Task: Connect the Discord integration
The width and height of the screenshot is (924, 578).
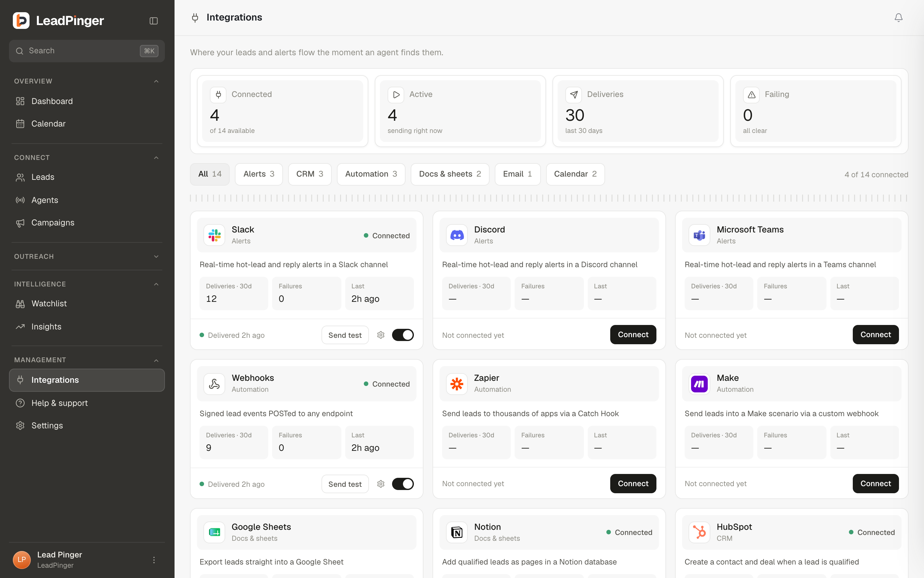Action: pos(633,335)
